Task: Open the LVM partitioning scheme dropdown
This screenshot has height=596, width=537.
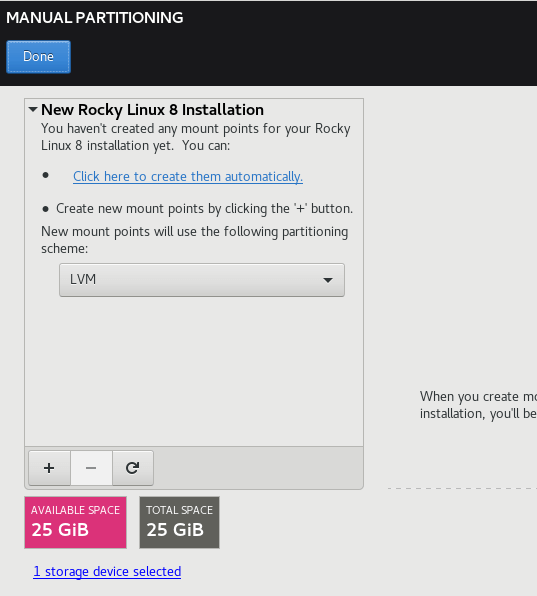Action: (x=202, y=280)
